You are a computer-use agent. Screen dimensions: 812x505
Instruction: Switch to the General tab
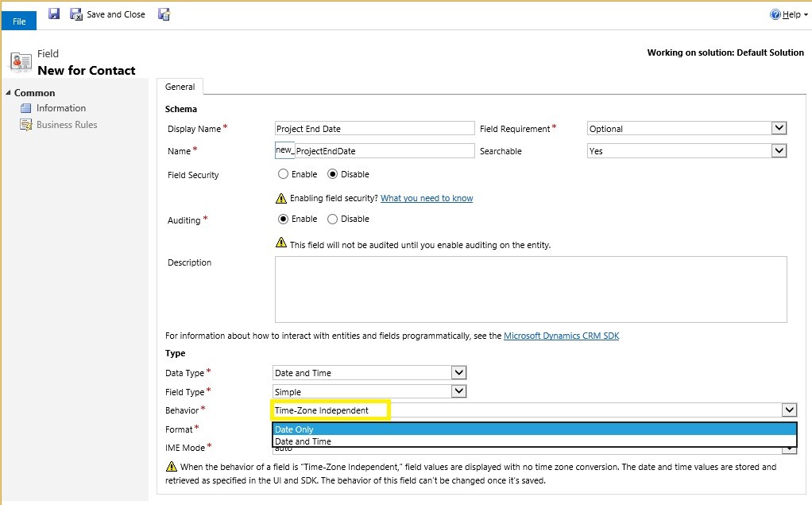[180, 87]
